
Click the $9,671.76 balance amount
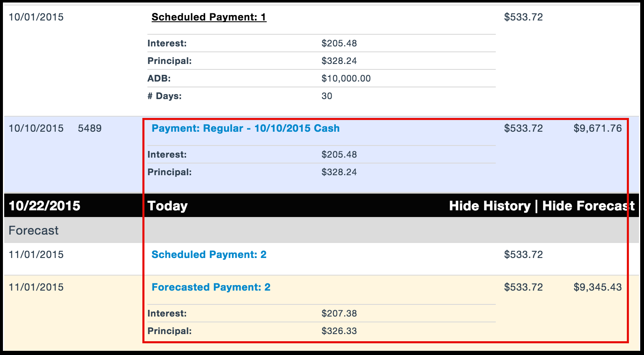click(x=598, y=128)
